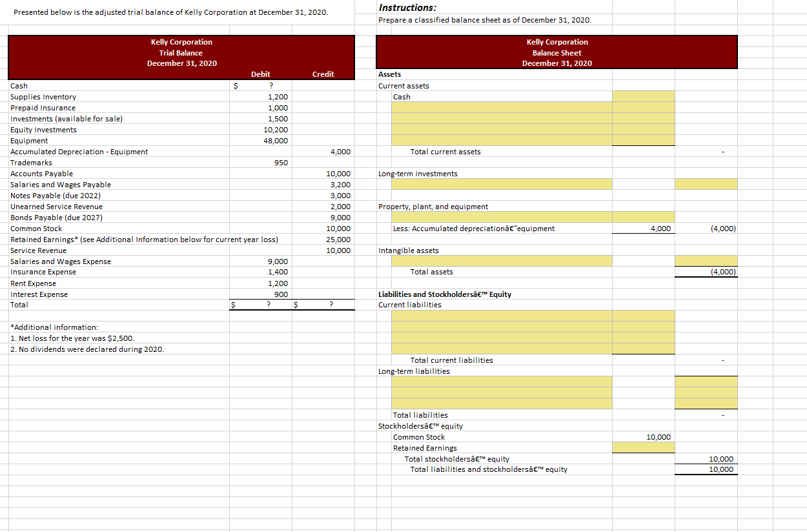Click the yellow cell beside Retained Earnings
Viewport: 807px width, 532px height.
(643, 448)
